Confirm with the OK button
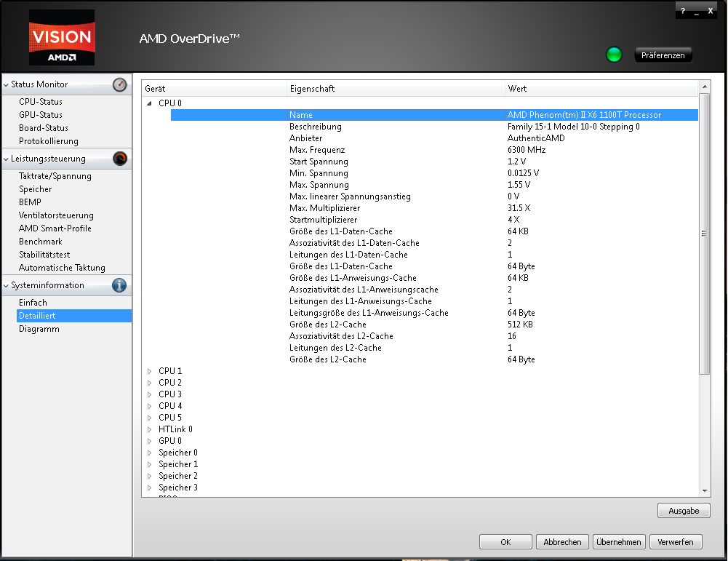Image resolution: width=728 pixels, height=561 pixels. coord(505,542)
